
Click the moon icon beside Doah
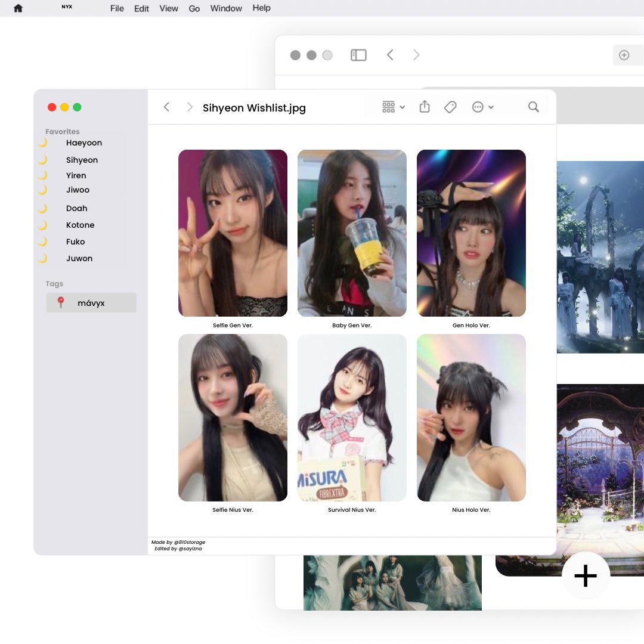[43, 208]
